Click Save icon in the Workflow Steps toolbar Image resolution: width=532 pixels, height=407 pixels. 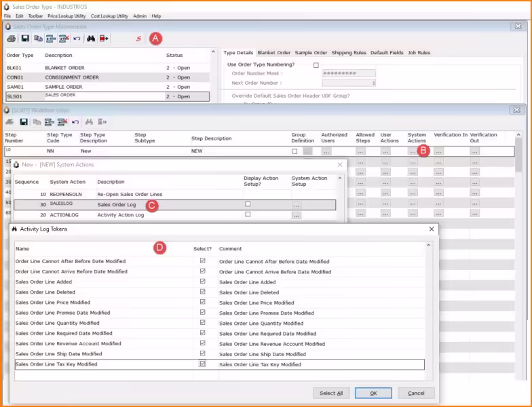pos(24,122)
